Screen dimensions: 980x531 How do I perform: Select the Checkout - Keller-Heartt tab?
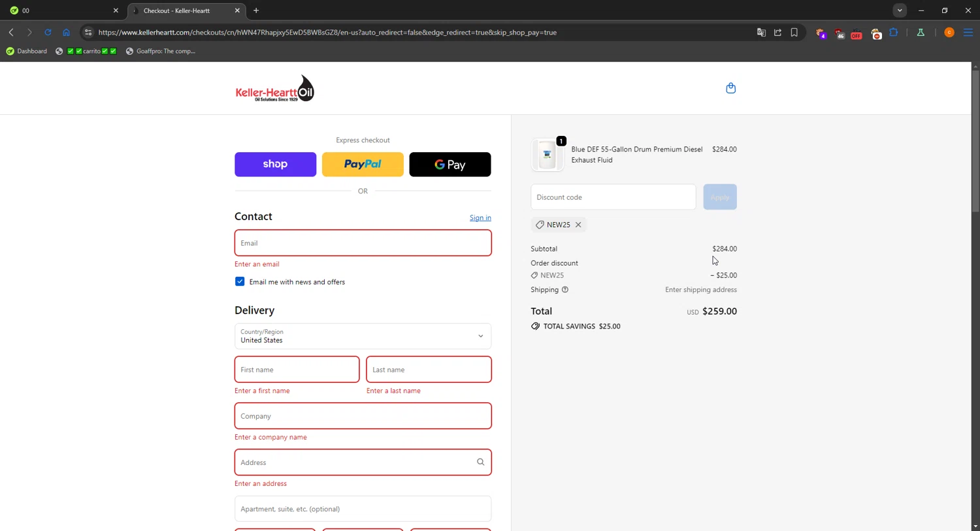point(185,10)
